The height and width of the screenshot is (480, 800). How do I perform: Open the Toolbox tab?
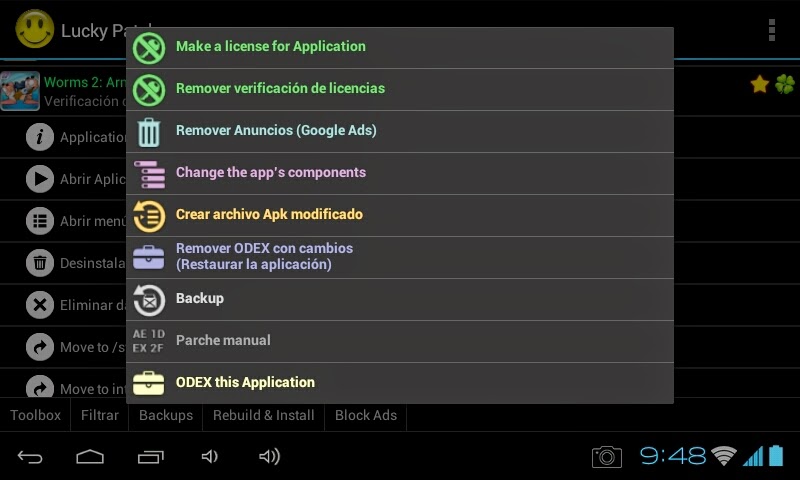click(x=35, y=415)
